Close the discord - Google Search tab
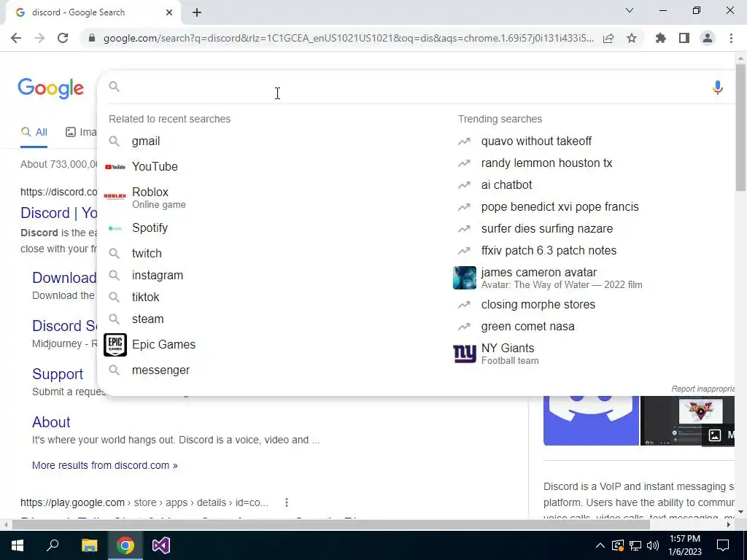Image resolution: width=747 pixels, height=560 pixels. [x=169, y=12]
